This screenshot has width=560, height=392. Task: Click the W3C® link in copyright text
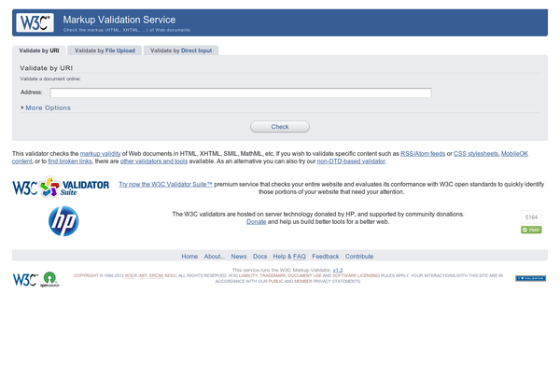[x=131, y=275]
